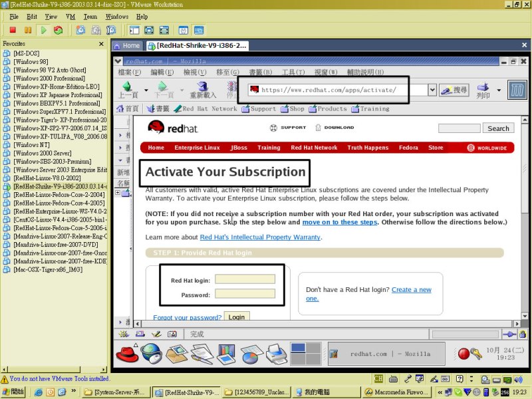Click the JBoss item in the red navbar
Viewport: 532px width, 399px height.
239,148
